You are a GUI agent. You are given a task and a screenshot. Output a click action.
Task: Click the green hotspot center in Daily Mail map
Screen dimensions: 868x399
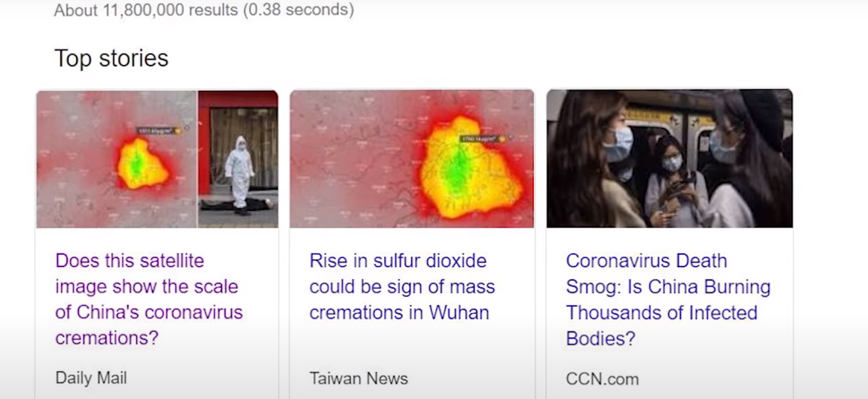click(136, 164)
